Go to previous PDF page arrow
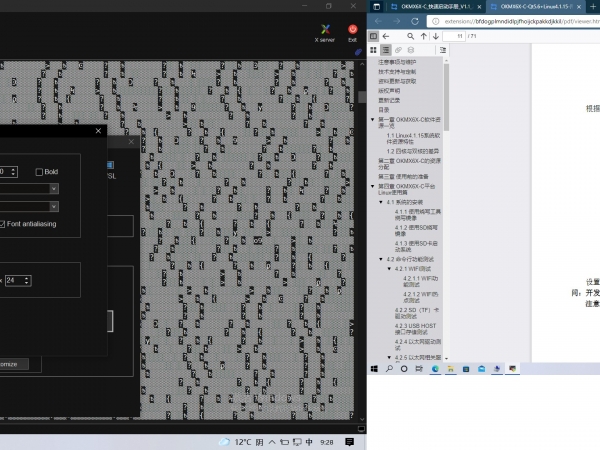Viewport: 600px width, 450px height. [424, 36]
